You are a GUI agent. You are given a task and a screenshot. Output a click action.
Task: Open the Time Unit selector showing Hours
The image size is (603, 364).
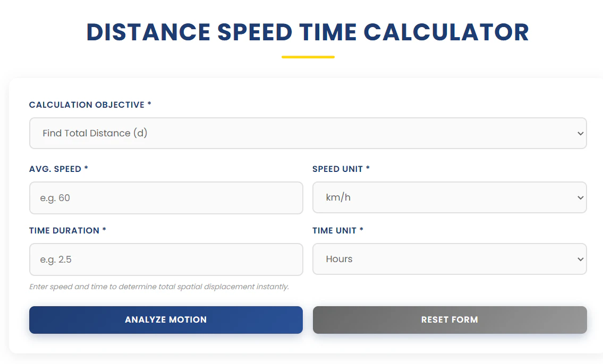[449, 259]
